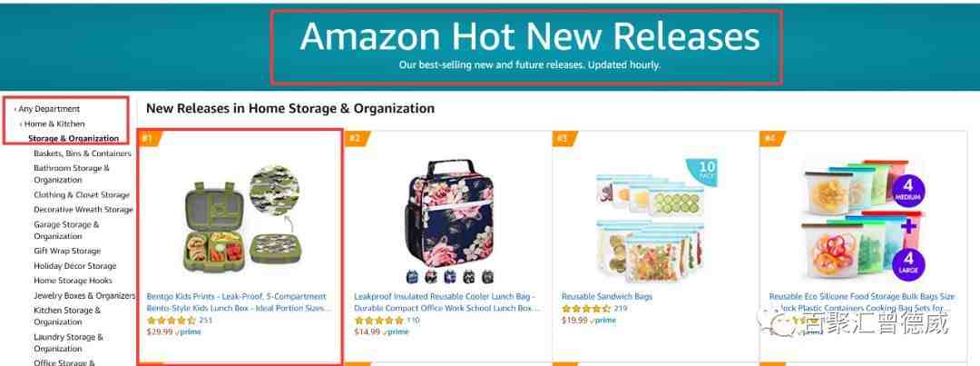Click the #1 rank badge
Image resolution: width=980 pixels, height=366 pixels.
coord(150,138)
